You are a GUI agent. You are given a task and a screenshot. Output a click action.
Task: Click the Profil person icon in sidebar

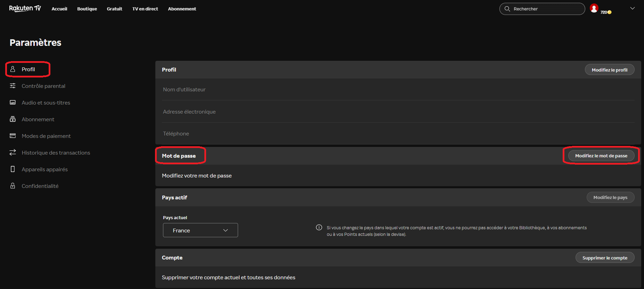coord(13,69)
